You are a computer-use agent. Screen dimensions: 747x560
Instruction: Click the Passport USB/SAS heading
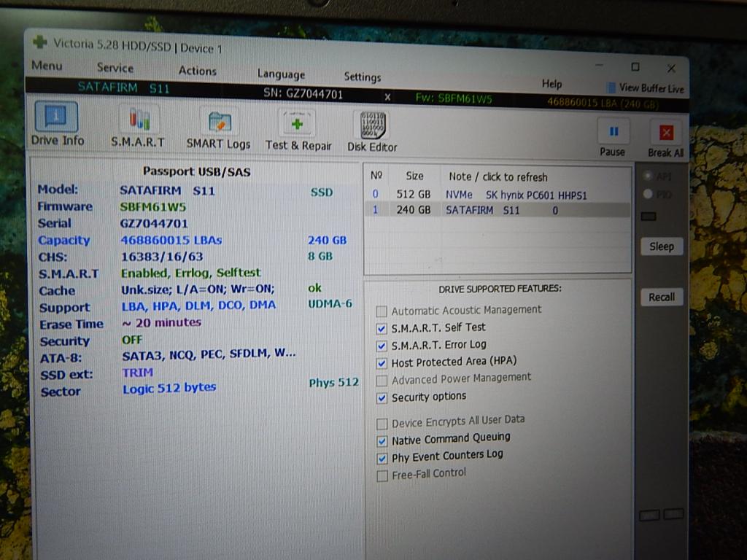197,172
